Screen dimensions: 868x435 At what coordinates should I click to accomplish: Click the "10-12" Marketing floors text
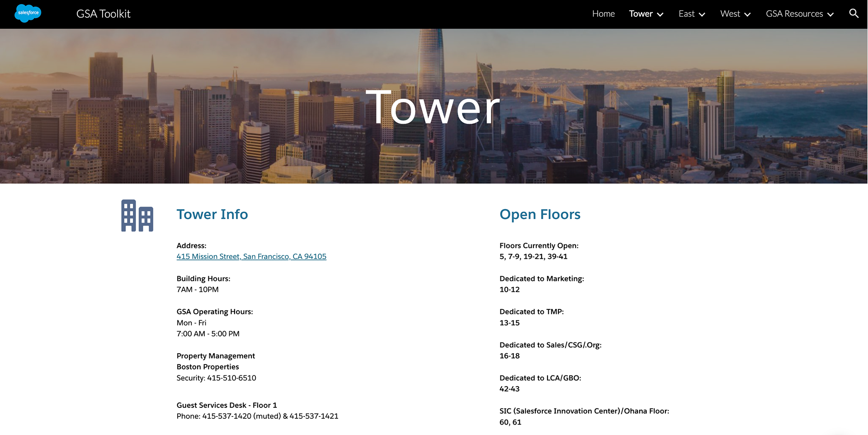coord(509,290)
